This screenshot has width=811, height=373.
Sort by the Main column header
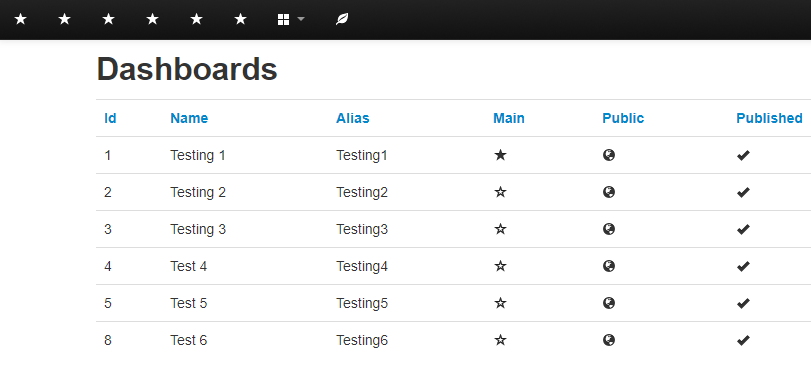(509, 118)
